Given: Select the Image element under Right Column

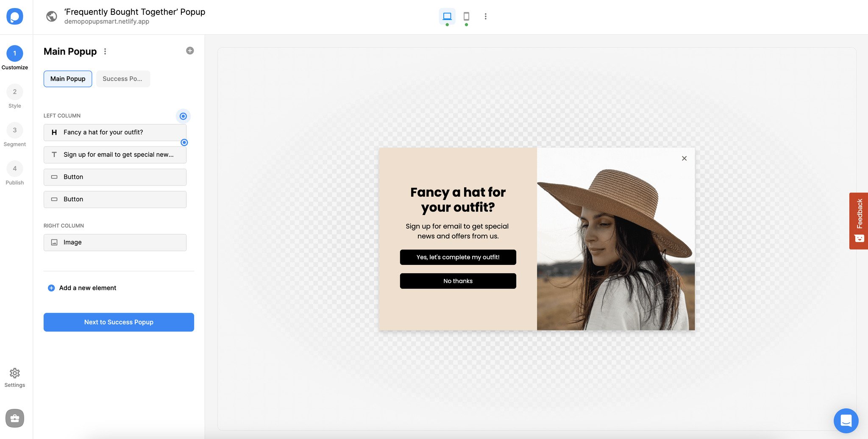Looking at the screenshot, I should pos(115,242).
